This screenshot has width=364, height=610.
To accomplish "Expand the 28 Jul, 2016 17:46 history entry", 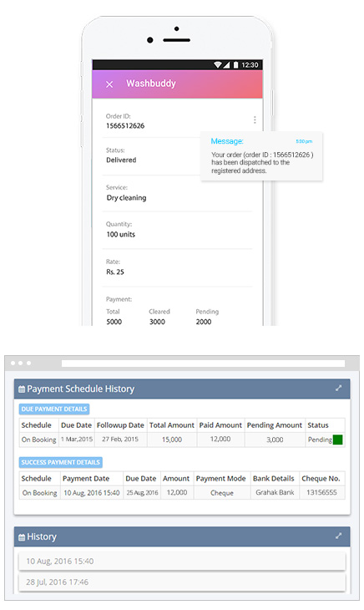I will tap(182, 582).
